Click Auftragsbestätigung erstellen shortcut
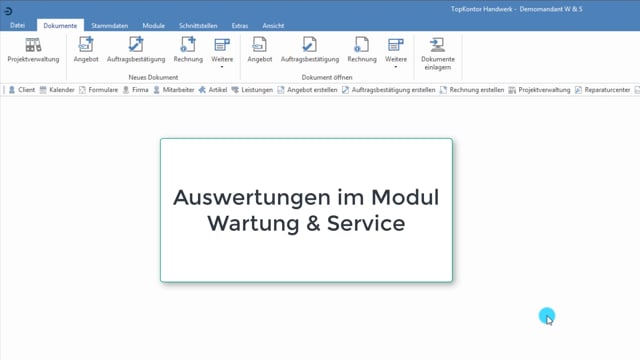This screenshot has width=640, height=360. (x=389, y=90)
